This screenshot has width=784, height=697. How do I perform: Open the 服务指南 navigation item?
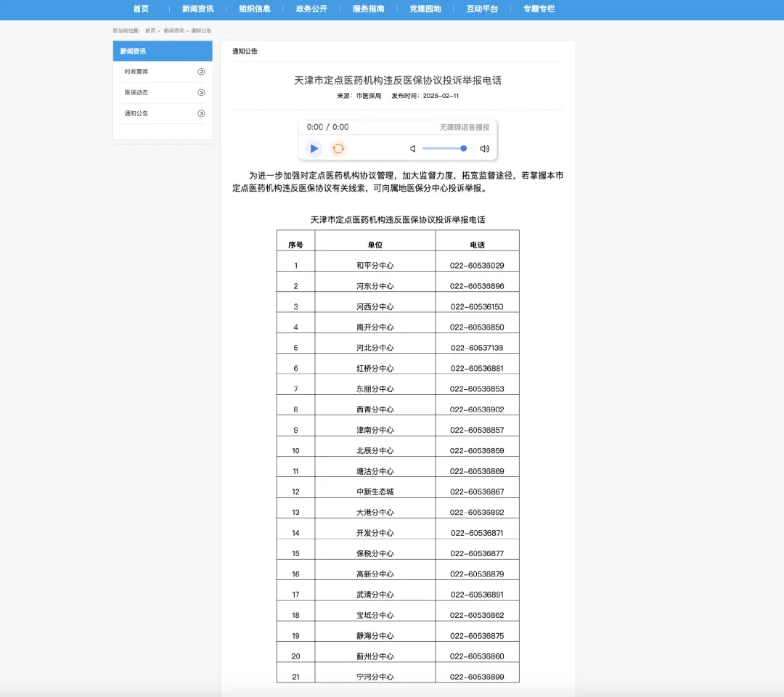(x=368, y=9)
